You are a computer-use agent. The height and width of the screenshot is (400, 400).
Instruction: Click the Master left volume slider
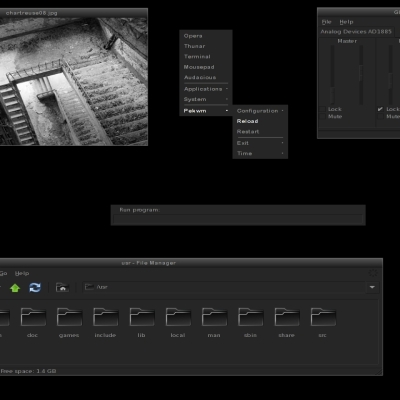(x=332, y=75)
